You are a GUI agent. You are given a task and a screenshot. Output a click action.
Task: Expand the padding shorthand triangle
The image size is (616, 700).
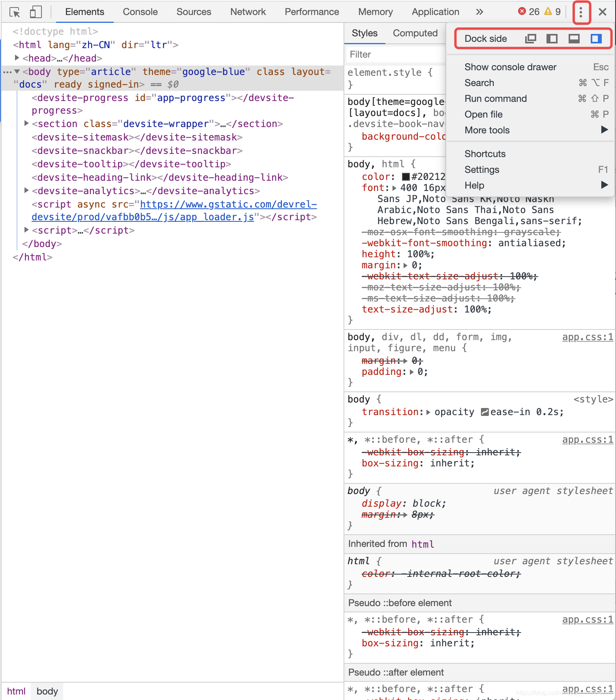[x=412, y=372]
